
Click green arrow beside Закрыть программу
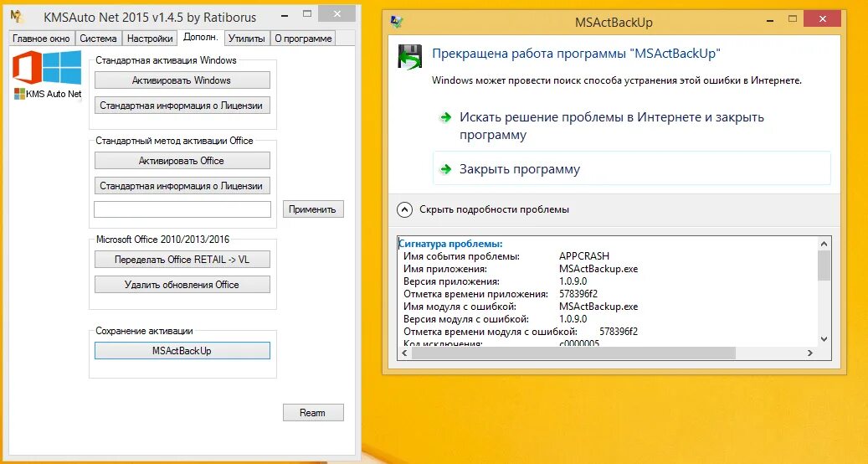[x=445, y=169]
